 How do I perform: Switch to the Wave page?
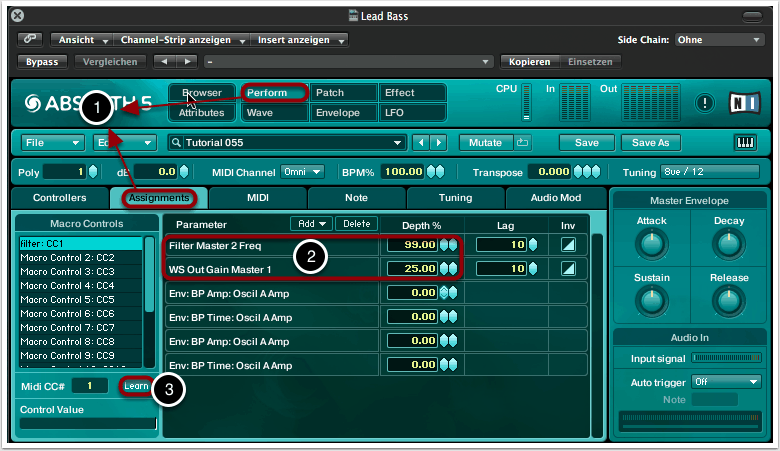(x=274, y=113)
